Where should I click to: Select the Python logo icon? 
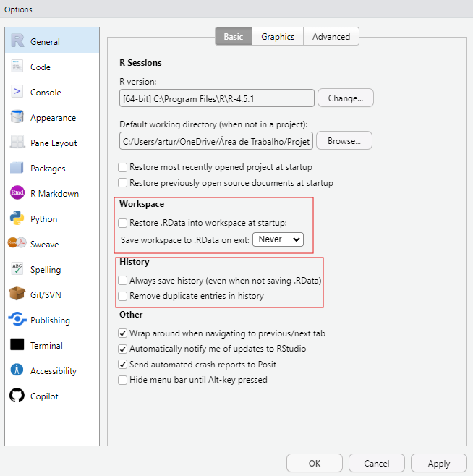[x=17, y=219]
